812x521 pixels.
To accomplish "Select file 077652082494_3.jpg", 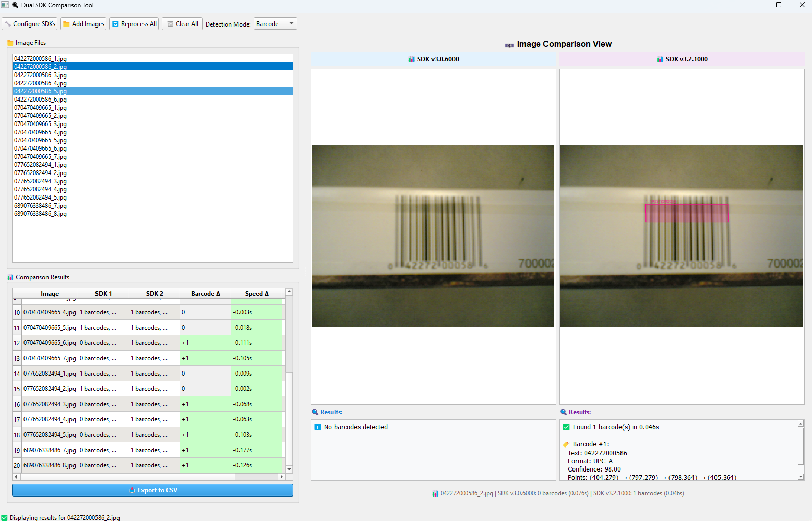I will click(x=153, y=181).
